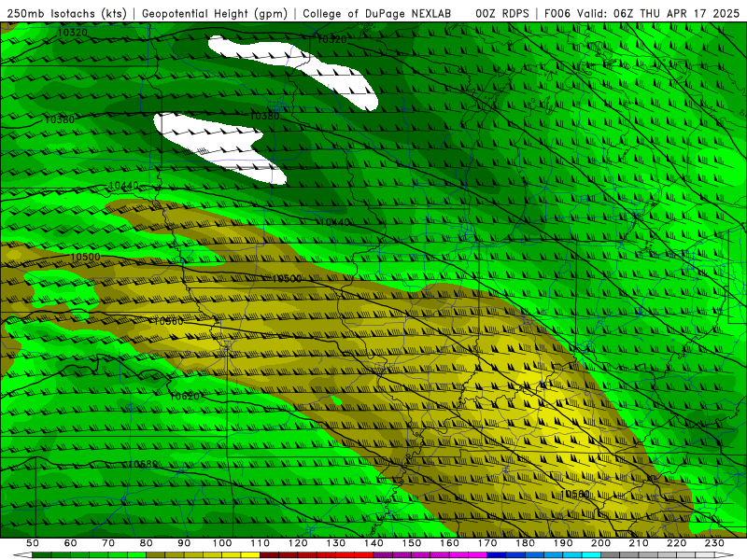Pick the dark red swatch after 110
The image size is (747, 560).
click(x=269, y=554)
